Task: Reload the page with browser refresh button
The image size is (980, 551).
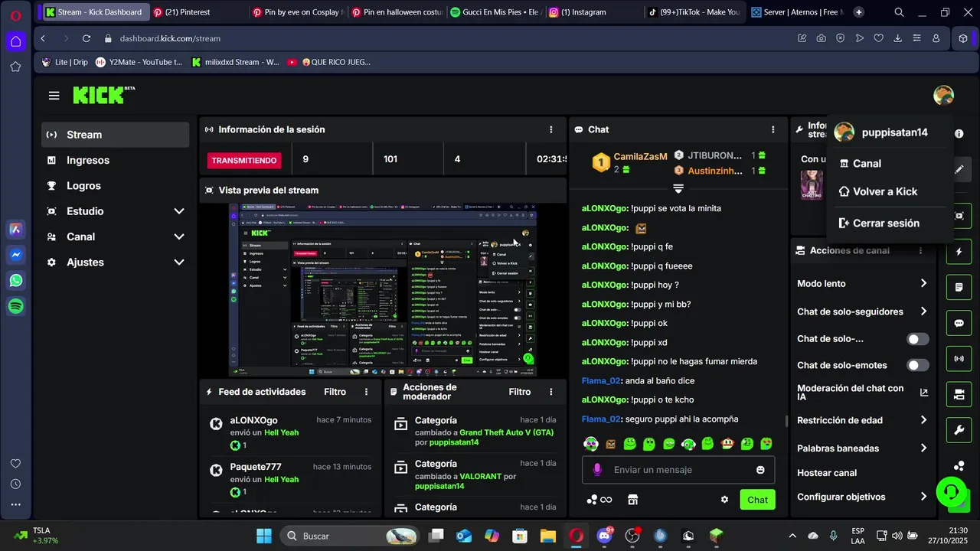Action: [x=87, y=38]
